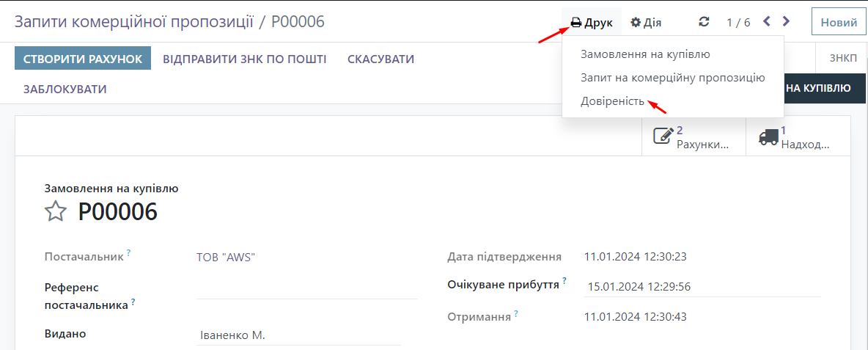
Task: Click the СКАСУВАТИ button
Action: (x=380, y=59)
